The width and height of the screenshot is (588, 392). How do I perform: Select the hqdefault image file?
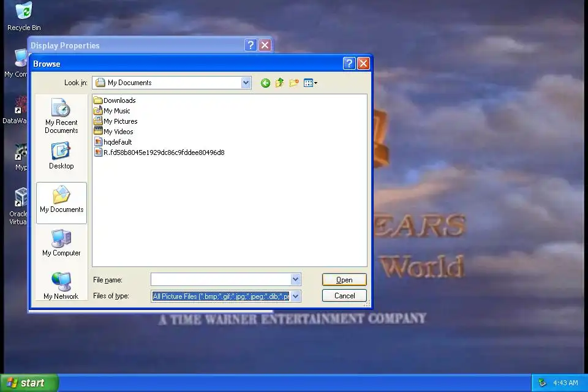113,142
